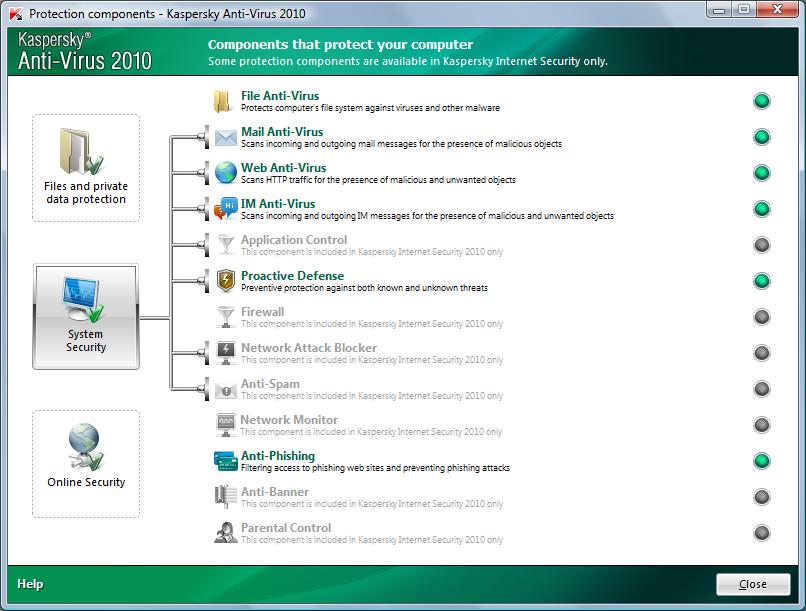Click the Parental Control person icon
The image size is (806, 611).
point(225,532)
